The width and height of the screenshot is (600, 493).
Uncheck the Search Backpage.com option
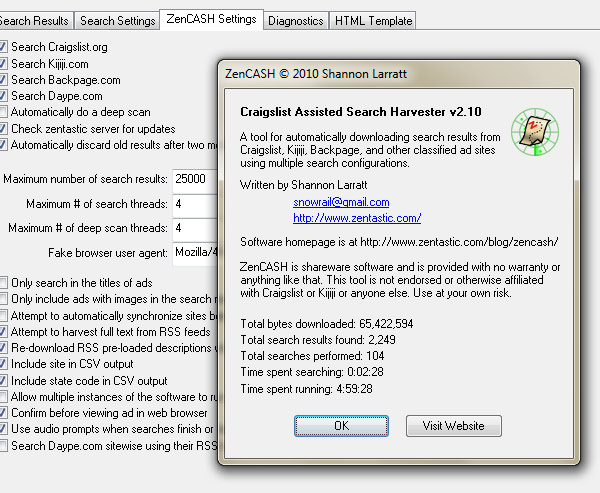click(x=3, y=80)
